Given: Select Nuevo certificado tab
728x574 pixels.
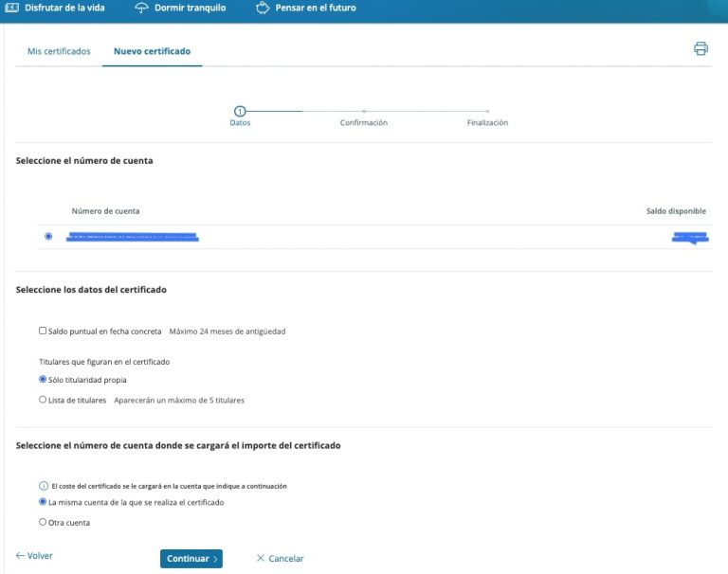Looking at the screenshot, I should [x=153, y=51].
